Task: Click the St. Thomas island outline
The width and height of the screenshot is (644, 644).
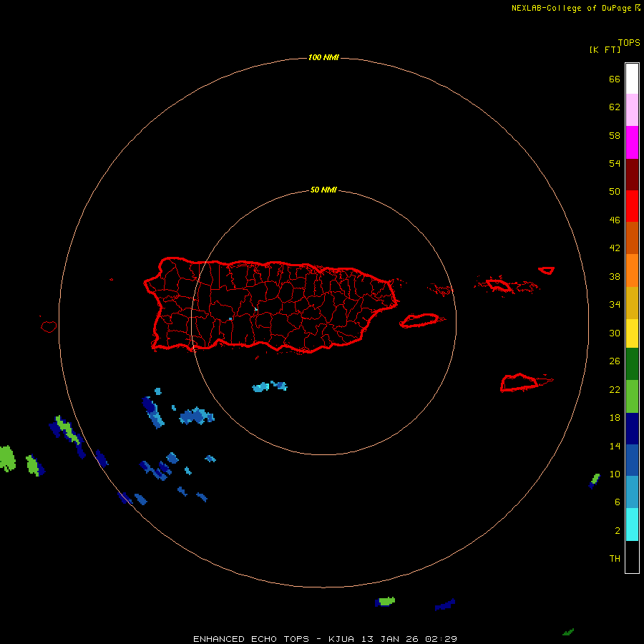Action: (x=499, y=285)
